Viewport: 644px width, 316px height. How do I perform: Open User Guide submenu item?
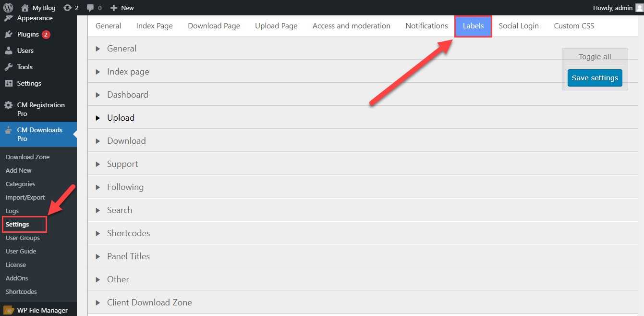coord(21,251)
